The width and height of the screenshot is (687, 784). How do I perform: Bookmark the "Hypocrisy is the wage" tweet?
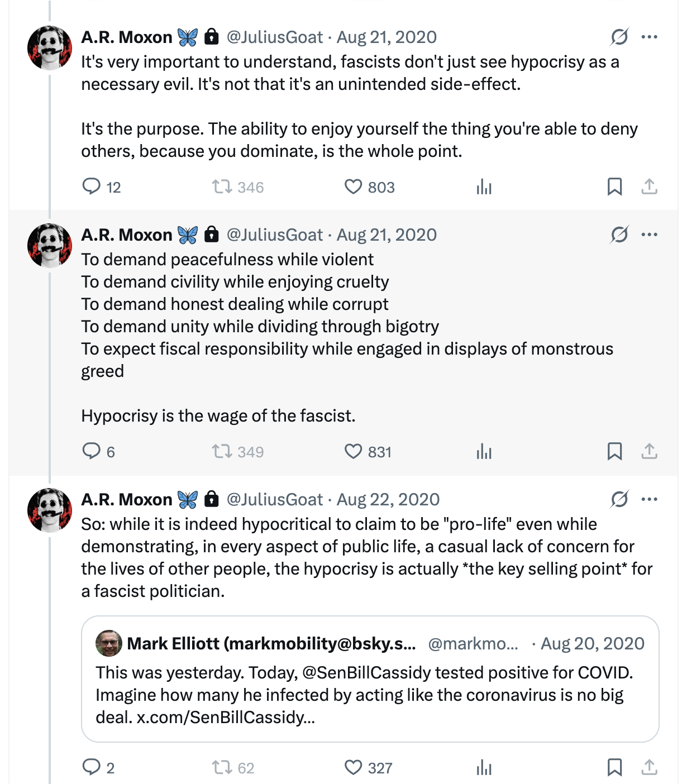(614, 451)
